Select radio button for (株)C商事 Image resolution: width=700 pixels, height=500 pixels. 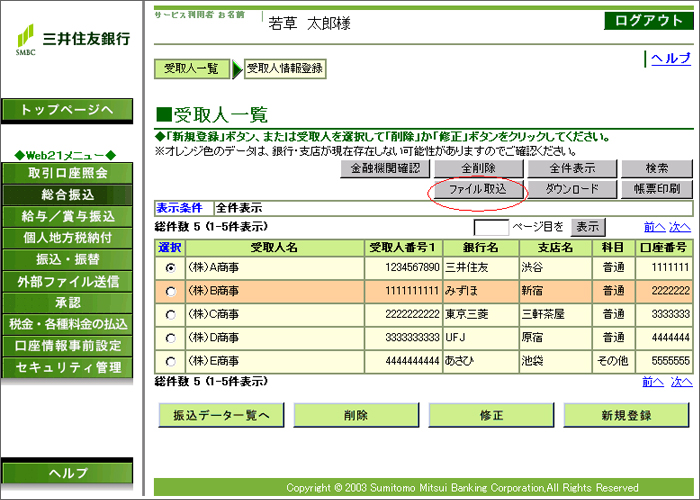170,315
